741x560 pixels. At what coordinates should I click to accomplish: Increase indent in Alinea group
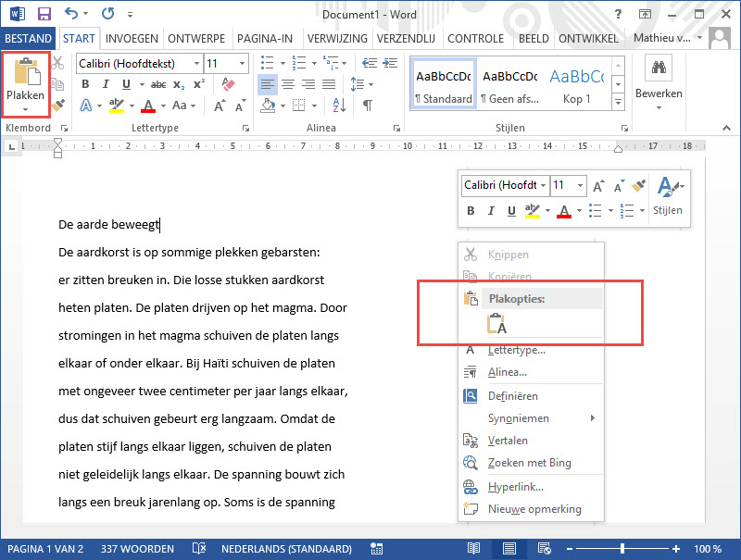(x=390, y=63)
